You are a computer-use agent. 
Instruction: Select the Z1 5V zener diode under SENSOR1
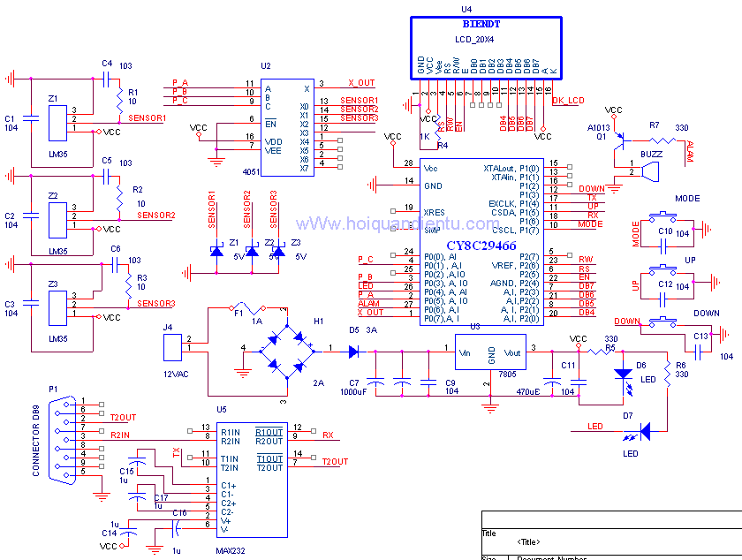pyautogui.click(x=216, y=251)
